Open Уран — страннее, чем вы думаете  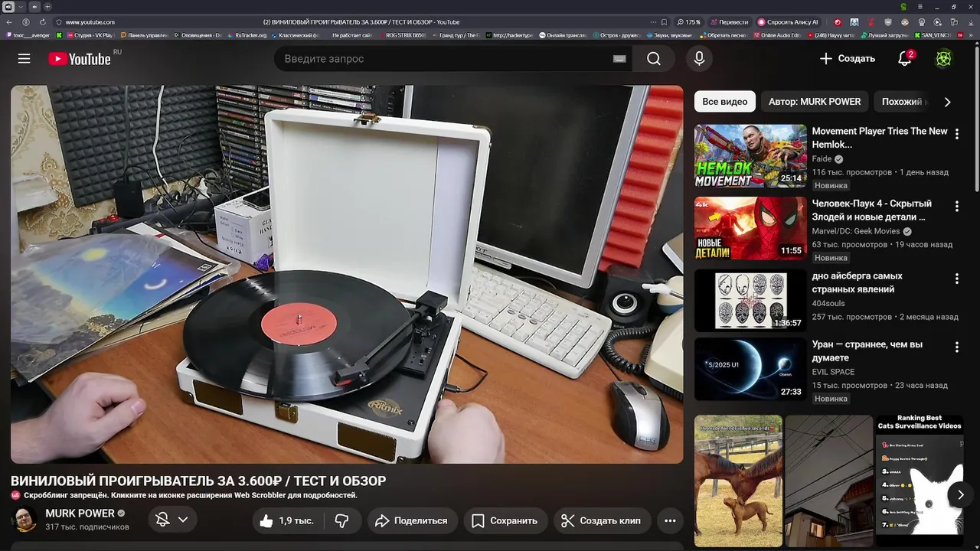tap(867, 351)
